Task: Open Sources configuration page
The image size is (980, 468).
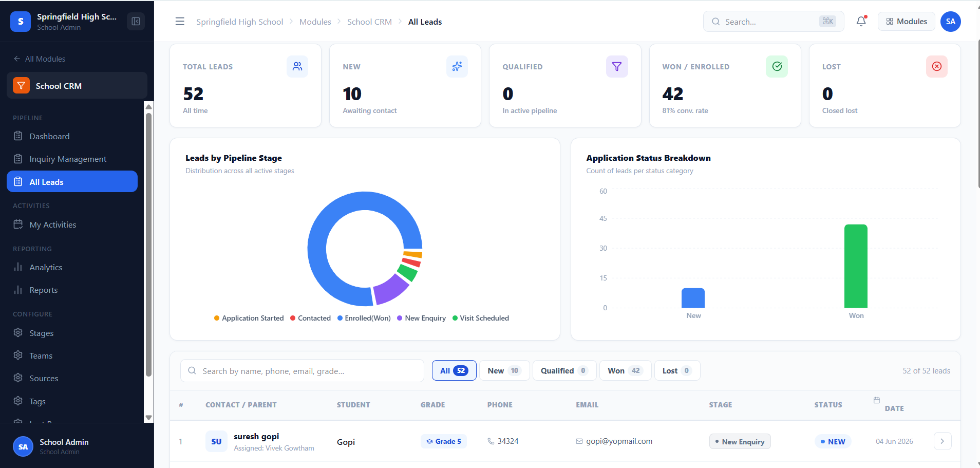Action: 72,378
